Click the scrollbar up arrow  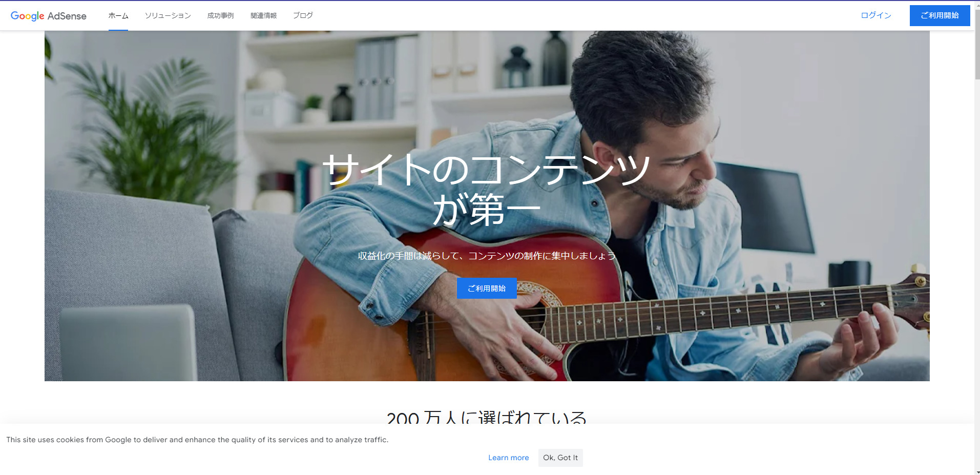[x=977, y=4]
